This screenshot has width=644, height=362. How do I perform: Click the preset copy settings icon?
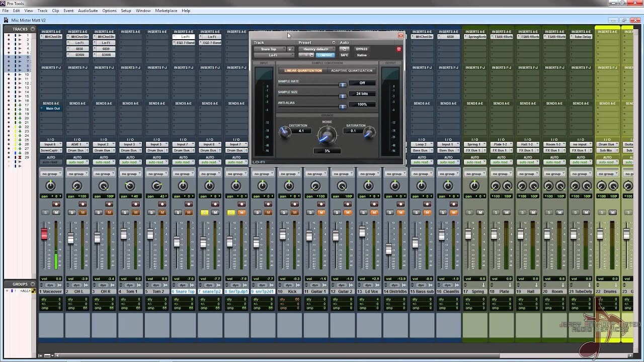tap(312, 55)
